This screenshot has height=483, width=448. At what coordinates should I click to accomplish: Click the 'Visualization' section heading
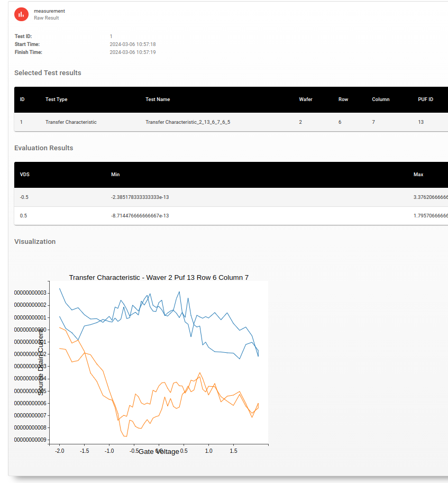pos(35,241)
